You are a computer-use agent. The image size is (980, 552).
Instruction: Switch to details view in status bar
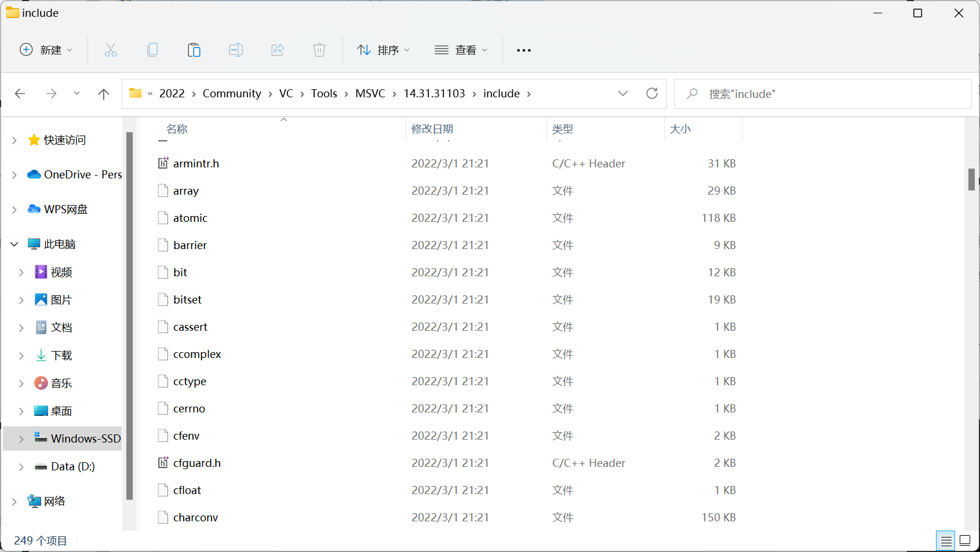[946, 540]
